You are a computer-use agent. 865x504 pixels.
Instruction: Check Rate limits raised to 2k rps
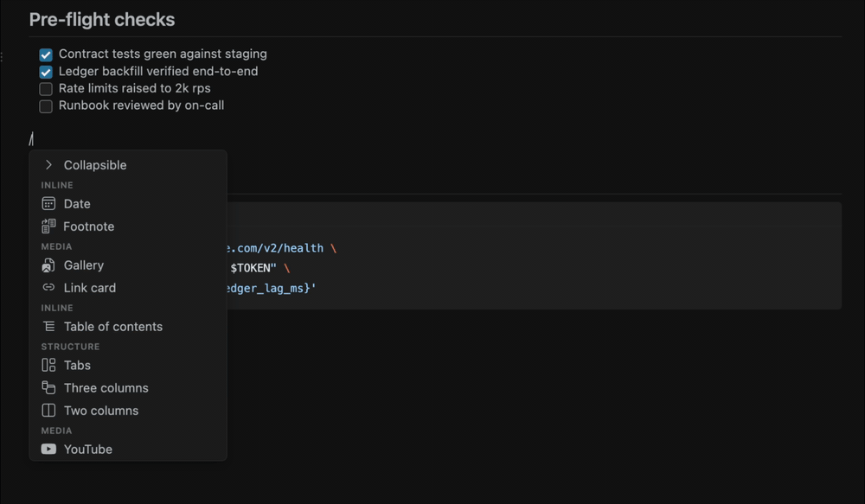point(46,89)
